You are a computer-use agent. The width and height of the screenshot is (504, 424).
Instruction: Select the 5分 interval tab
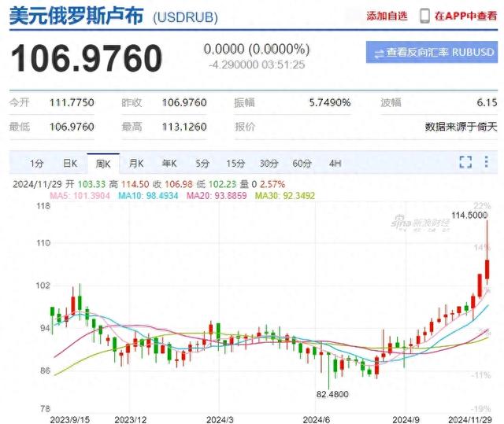click(202, 164)
